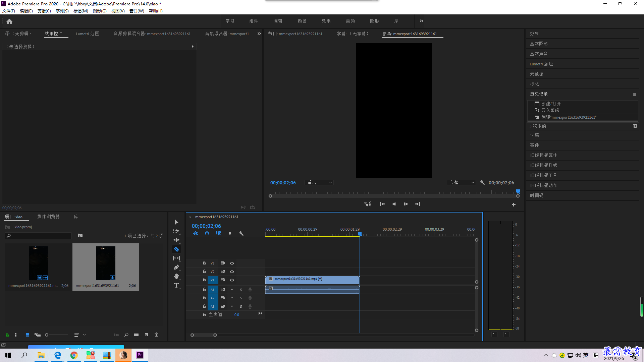Open reference monitor settings wrench
Viewport: 644px width, 362px height.
click(482, 182)
